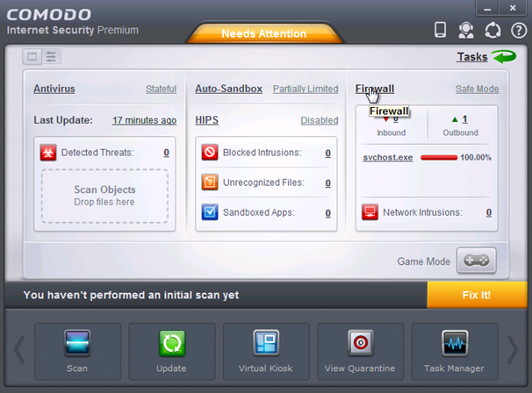This screenshot has width=532, height=393.
Task: Click the Scan task icon
Action: (77, 342)
